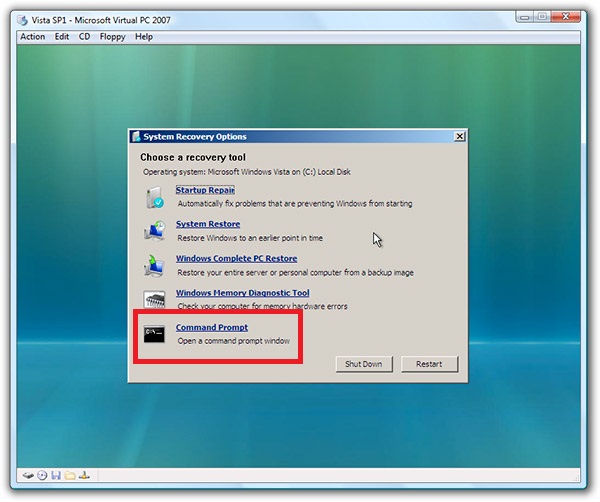Viewport: 600px width, 502px height.
Task: Click 'Restore Windows to an earlier point' text
Action: pos(250,238)
